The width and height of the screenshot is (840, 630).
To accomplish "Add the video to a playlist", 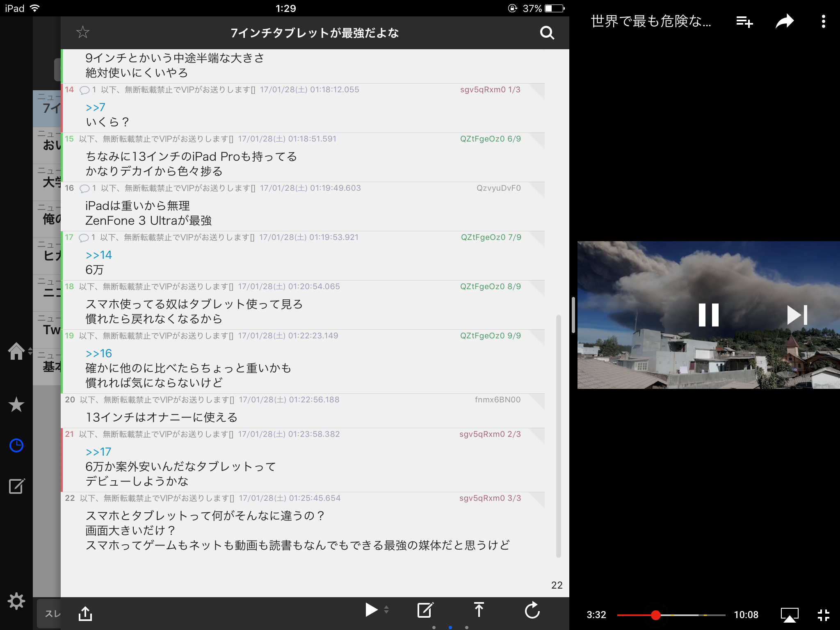I will pos(744,21).
